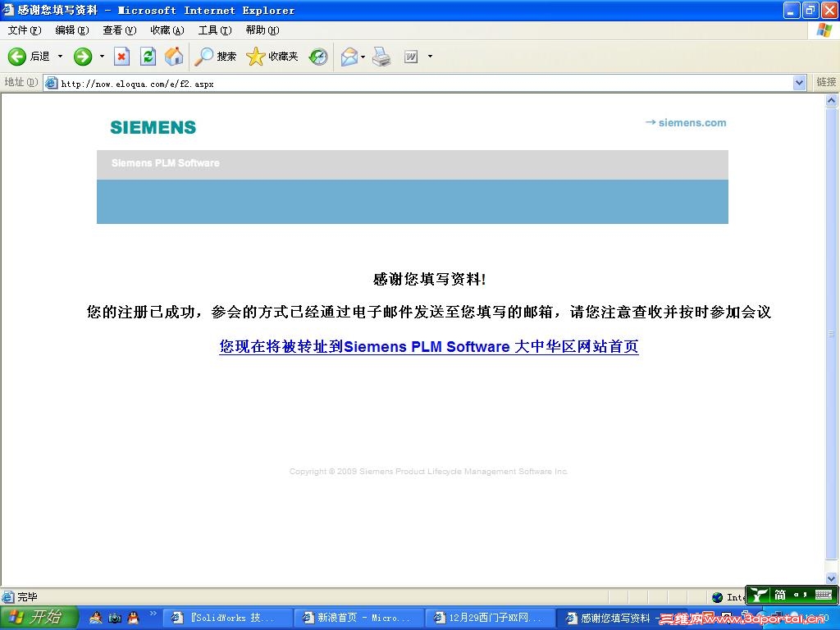
Task: Click the vertical scrollbar thumb
Action: pyautogui.click(x=832, y=333)
